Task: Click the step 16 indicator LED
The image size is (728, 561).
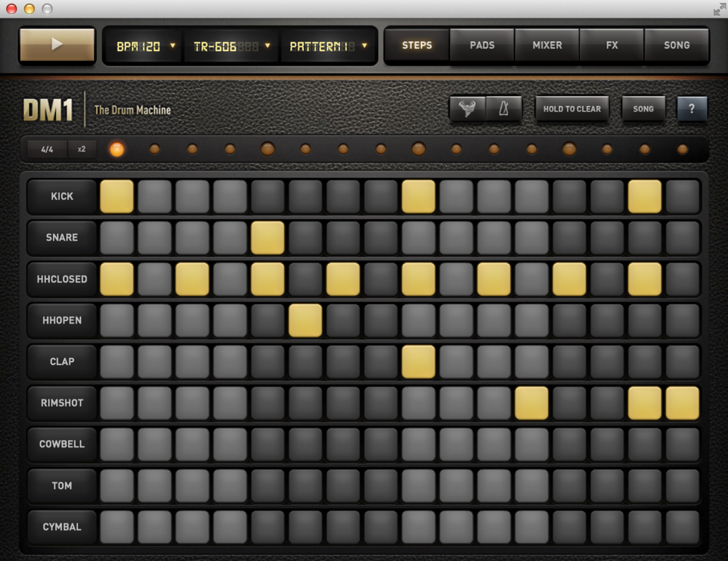Action: pyautogui.click(x=682, y=149)
